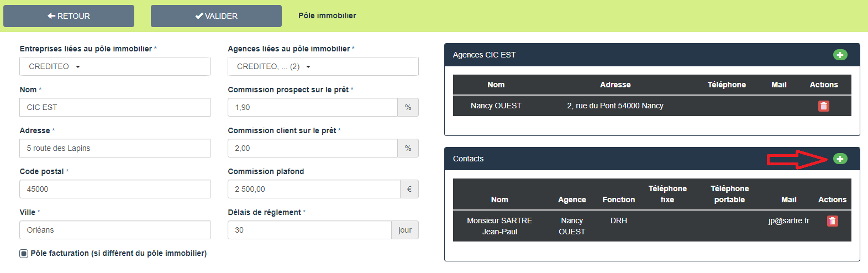Select the Code postal field

click(115, 189)
